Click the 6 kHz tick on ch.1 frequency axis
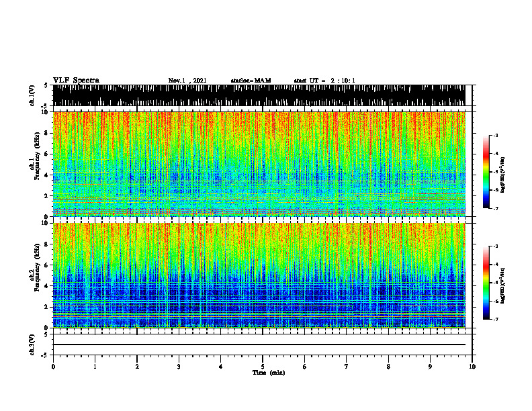 click(x=46, y=154)
